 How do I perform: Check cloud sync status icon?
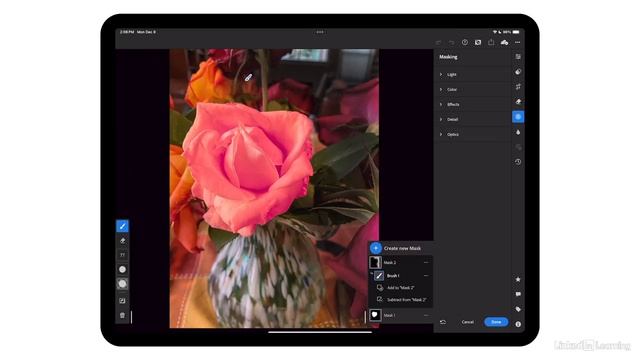pos(504,42)
